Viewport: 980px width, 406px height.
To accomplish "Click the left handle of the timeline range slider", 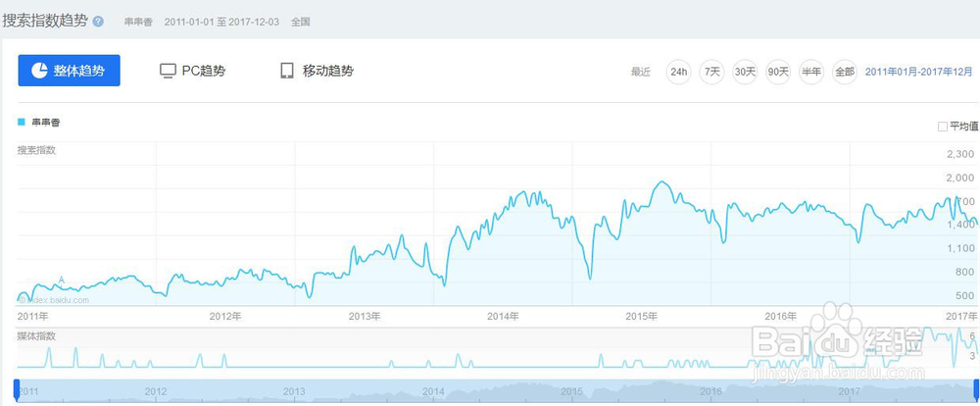I will pos(17,389).
